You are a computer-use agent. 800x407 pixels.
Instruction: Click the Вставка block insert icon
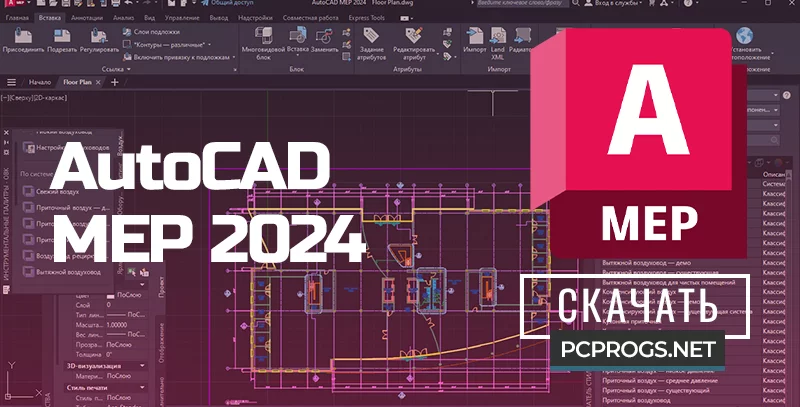coord(297,36)
